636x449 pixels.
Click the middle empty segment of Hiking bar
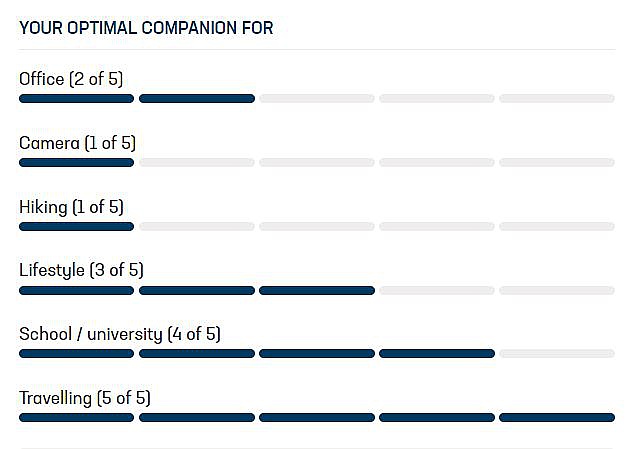(x=317, y=226)
